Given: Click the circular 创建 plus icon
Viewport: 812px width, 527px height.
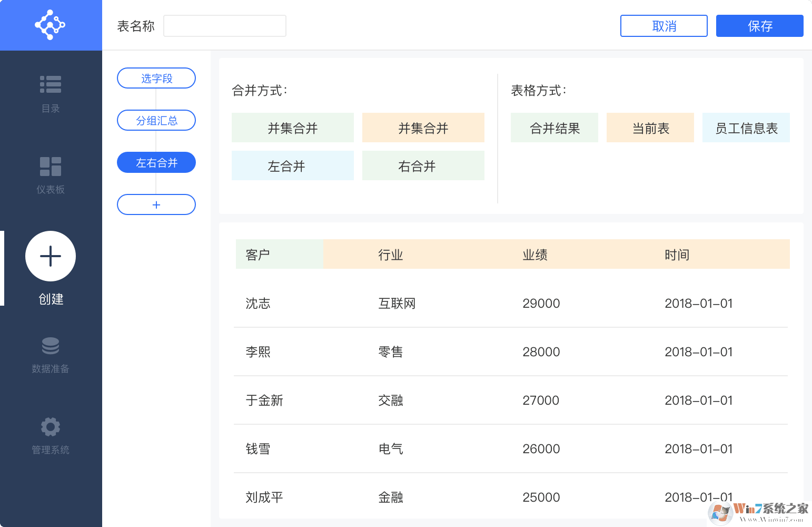Looking at the screenshot, I should 50,256.
